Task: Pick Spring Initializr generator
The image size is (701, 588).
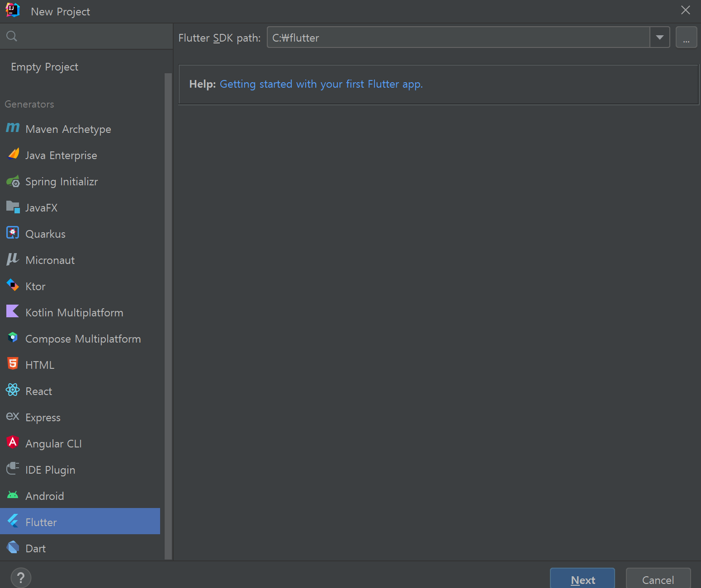Action: click(80, 182)
